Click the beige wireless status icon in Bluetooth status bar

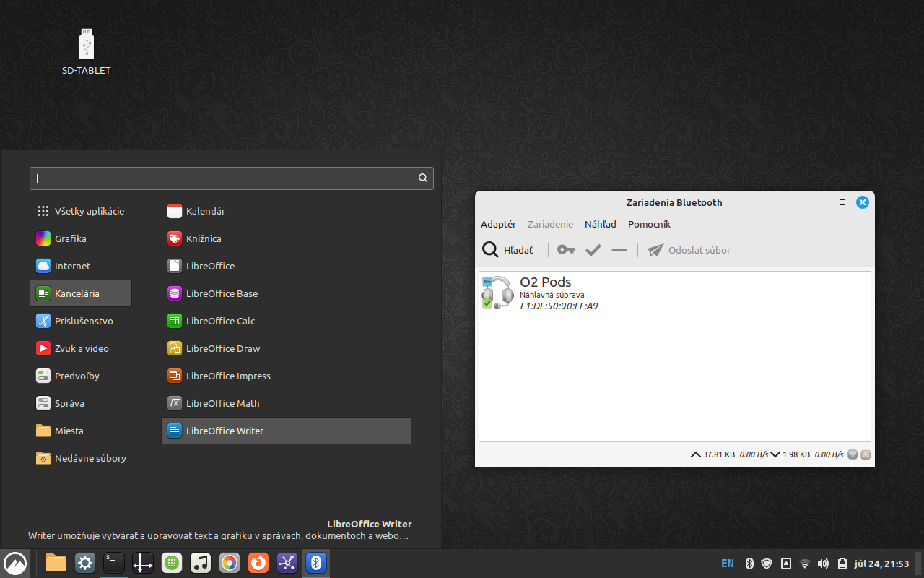[866, 454]
